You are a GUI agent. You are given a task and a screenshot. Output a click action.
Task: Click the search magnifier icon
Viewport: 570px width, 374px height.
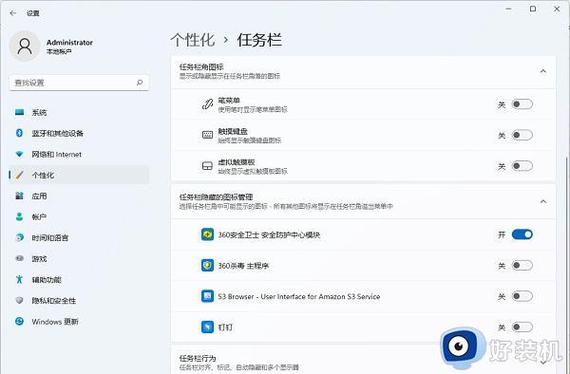(140, 83)
